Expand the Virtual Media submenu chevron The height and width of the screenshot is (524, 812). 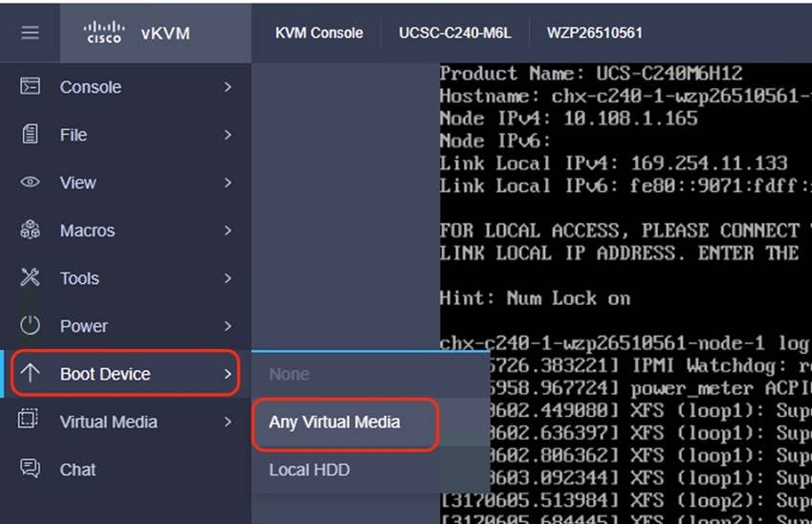coord(228,422)
